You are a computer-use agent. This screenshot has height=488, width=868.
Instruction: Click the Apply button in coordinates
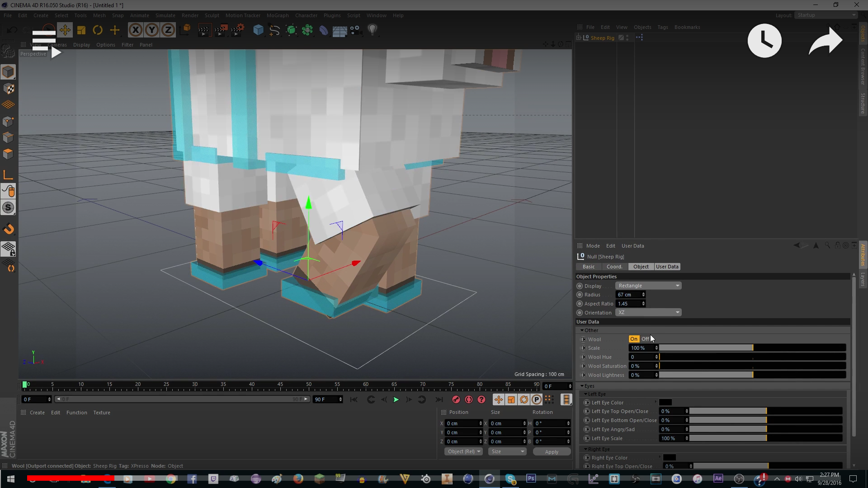[x=552, y=451]
